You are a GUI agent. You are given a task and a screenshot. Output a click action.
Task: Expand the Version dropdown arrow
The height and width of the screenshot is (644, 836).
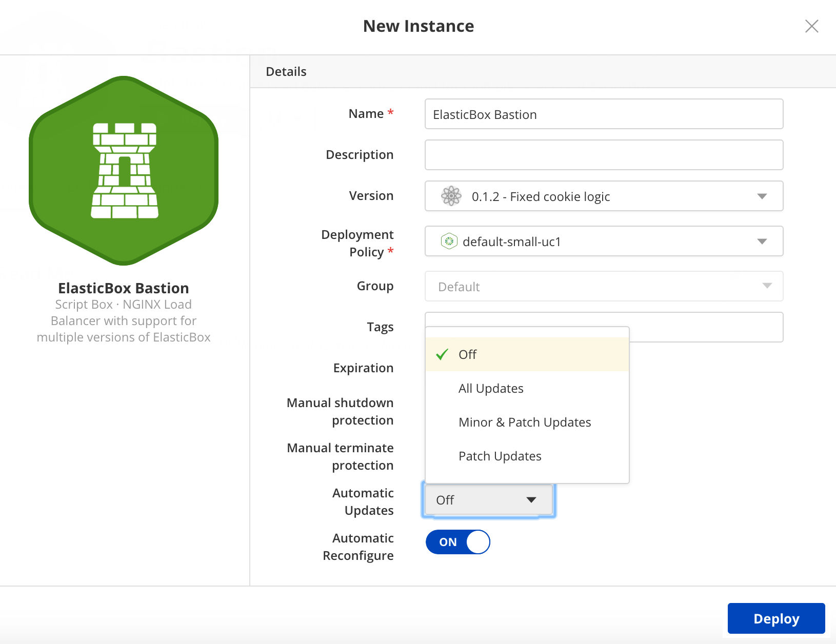[762, 196]
